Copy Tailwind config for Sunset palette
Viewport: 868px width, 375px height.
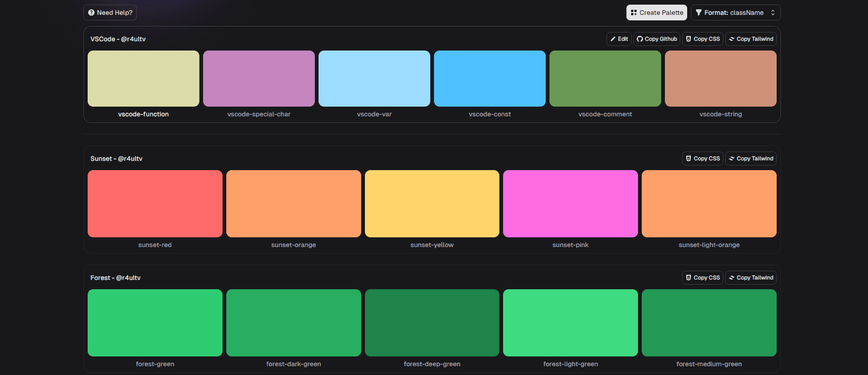point(751,159)
